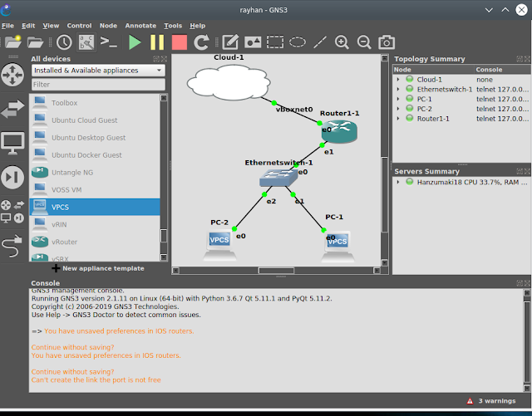Select Ubuntu Cloud Guest appliance

[95, 120]
